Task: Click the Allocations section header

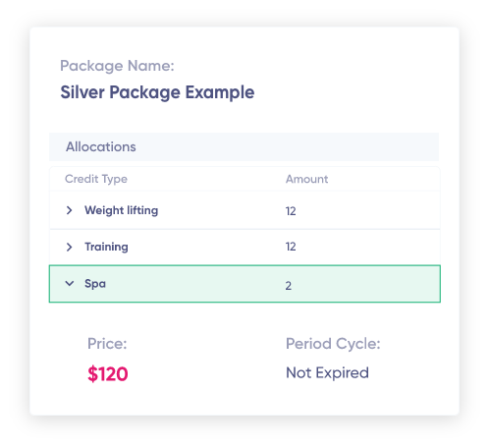Action: point(244,146)
